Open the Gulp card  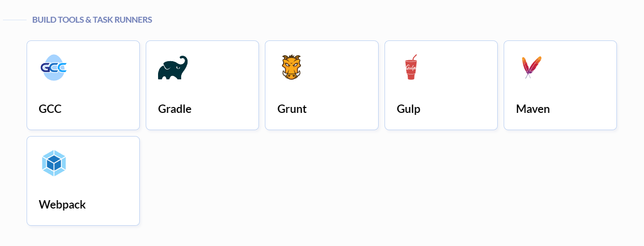click(441, 85)
